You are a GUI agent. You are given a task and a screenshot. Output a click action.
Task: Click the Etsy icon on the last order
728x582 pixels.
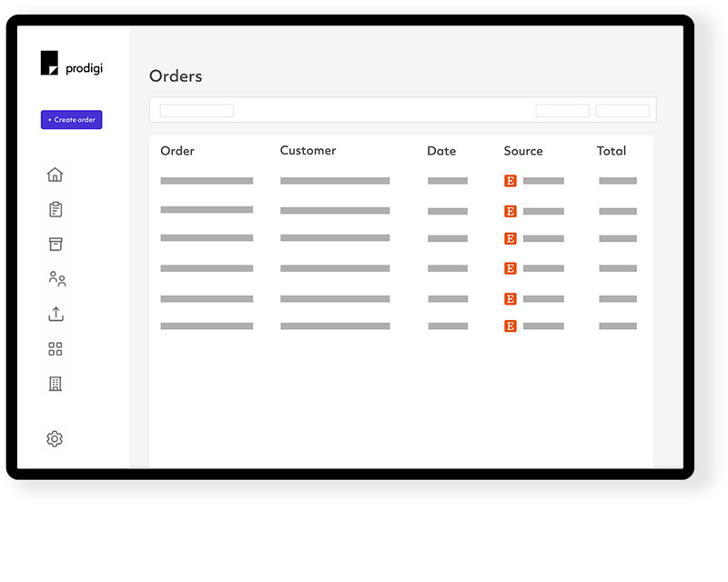510,326
